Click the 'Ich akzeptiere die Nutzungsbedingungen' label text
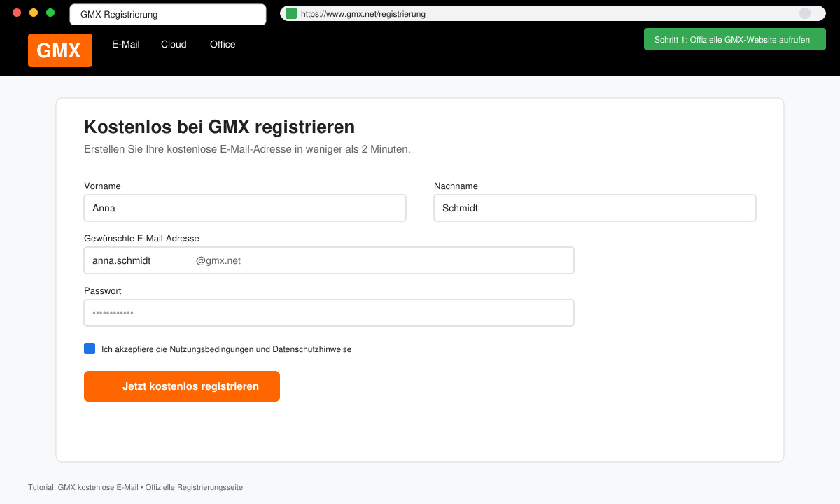This screenshot has height=504, width=840. pyautogui.click(x=227, y=349)
